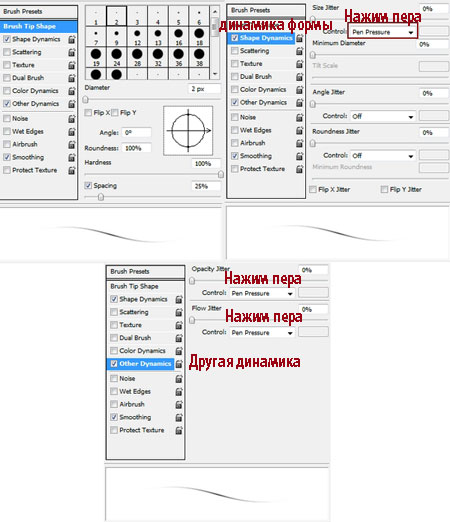Image resolution: width=450 pixels, height=522 pixels.
Task: Choose the brush tip labeled 16
Action: coord(178,37)
